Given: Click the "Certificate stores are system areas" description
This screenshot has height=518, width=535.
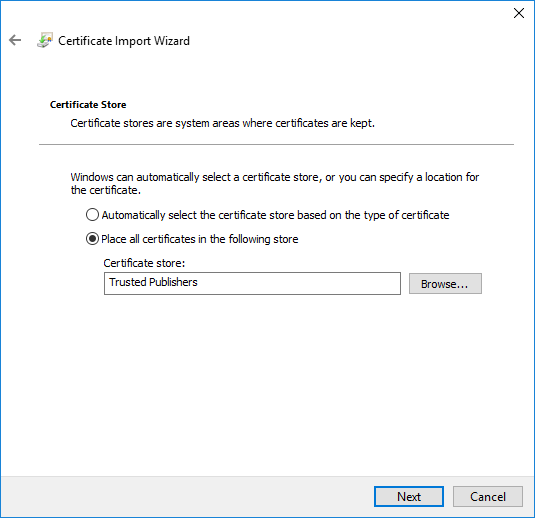Looking at the screenshot, I should (222, 123).
